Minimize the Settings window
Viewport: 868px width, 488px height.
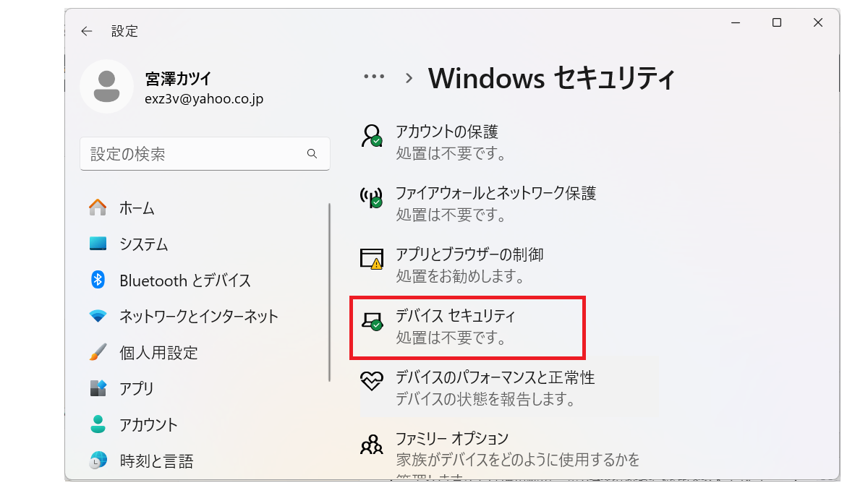tap(735, 23)
